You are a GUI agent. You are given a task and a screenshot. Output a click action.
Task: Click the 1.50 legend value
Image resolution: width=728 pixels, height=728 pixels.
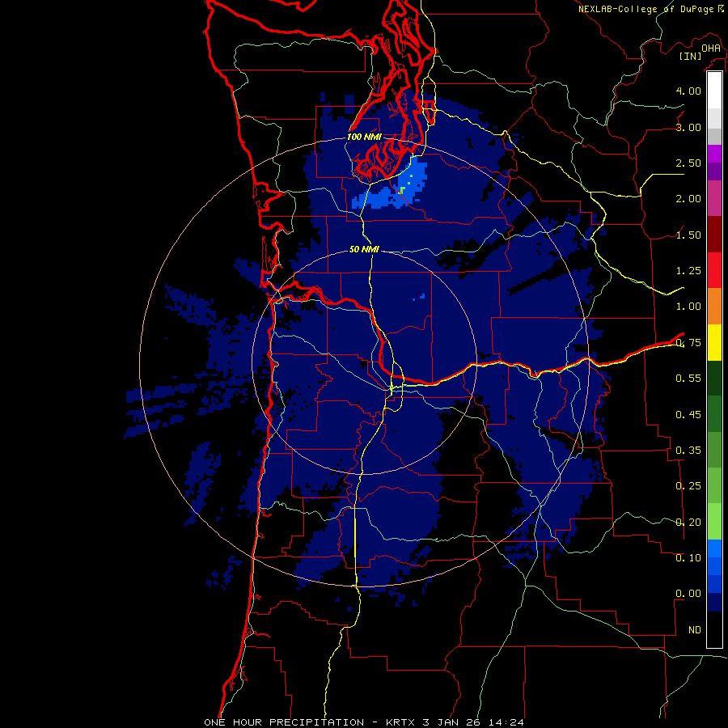[688, 235]
